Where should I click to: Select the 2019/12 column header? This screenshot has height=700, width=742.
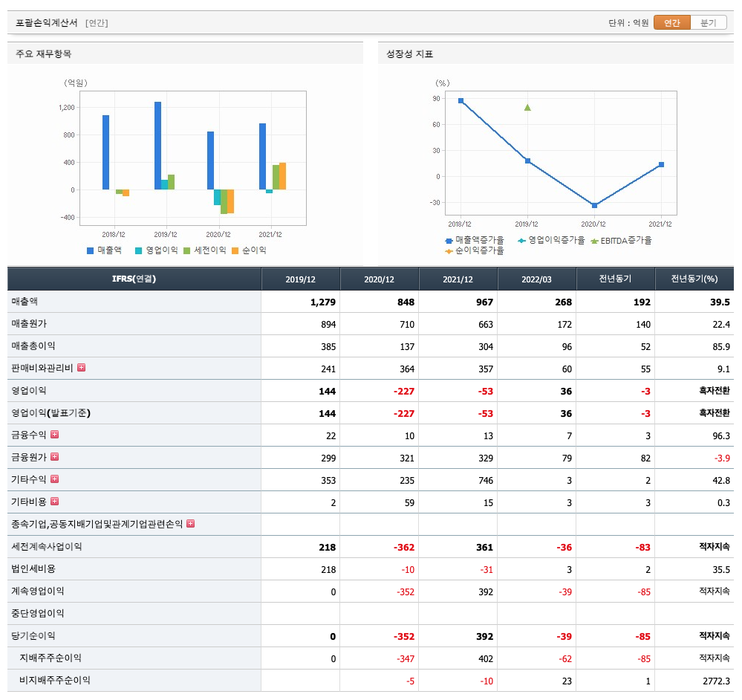pos(301,279)
